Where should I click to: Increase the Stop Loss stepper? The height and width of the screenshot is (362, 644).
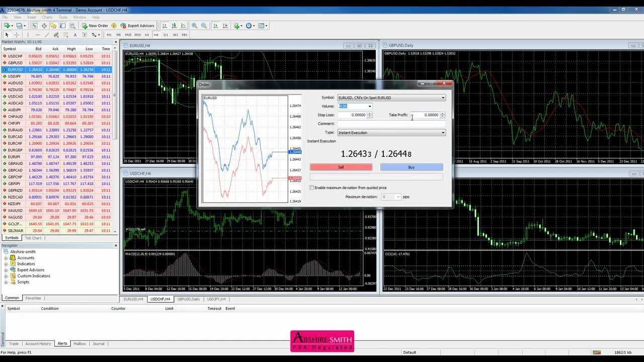tap(369, 114)
